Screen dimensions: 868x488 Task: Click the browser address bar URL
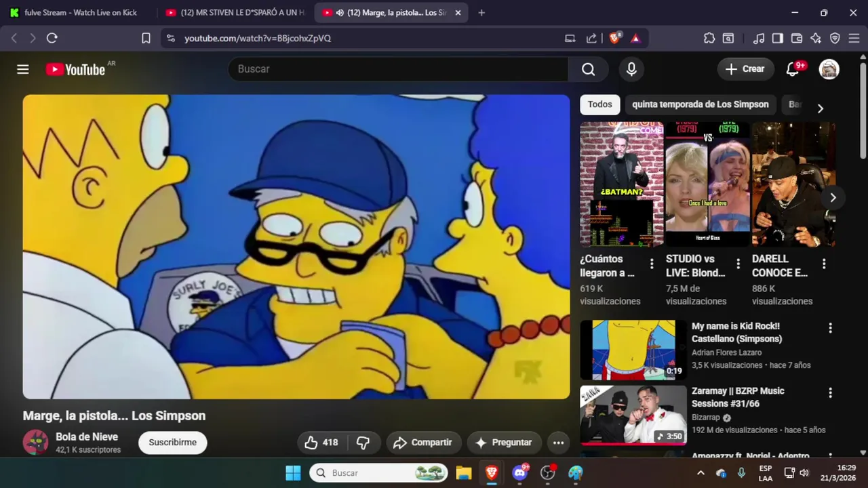point(258,39)
